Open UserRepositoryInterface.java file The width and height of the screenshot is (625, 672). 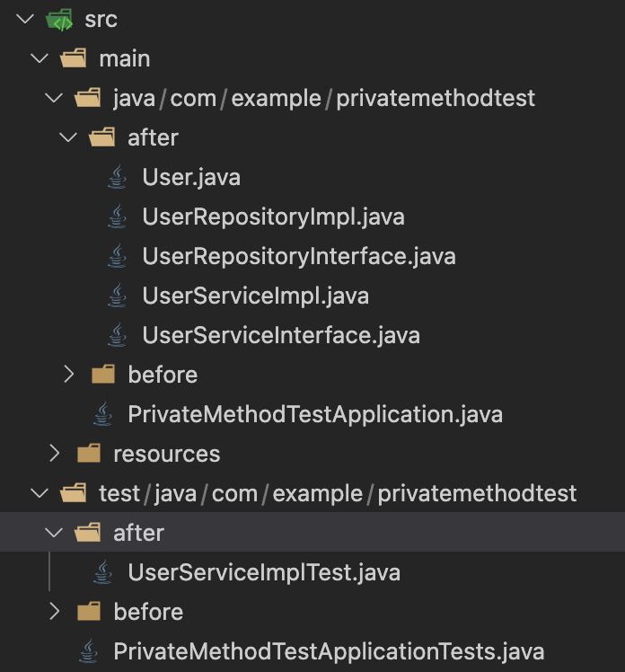[298, 256]
